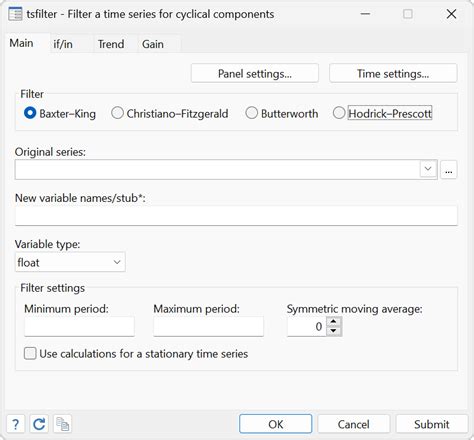The image size is (474, 440).
Task: Open variable picker with ellipsis button
Action: [x=449, y=170]
